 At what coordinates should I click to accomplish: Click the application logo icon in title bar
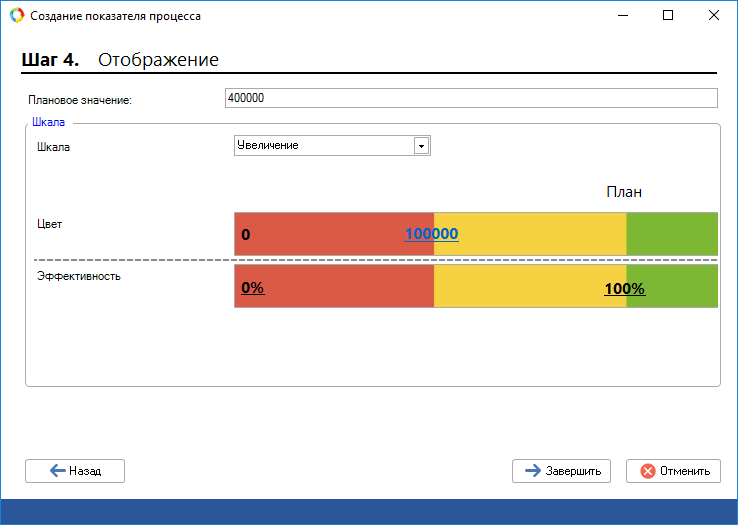[x=16, y=16]
